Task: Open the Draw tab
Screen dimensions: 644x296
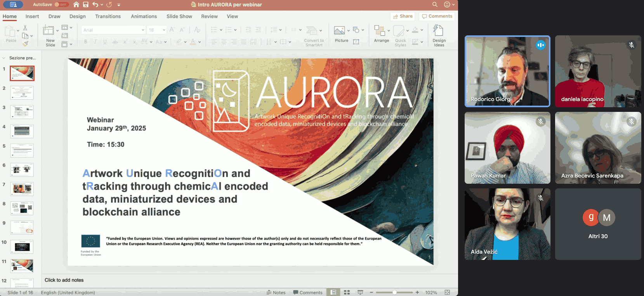Action: (54, 16)
